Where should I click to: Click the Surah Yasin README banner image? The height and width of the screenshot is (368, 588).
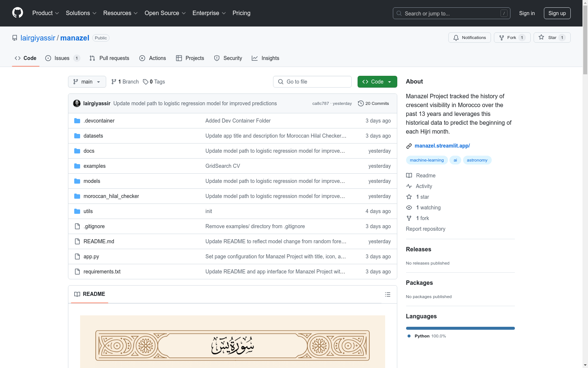[233, 342]
